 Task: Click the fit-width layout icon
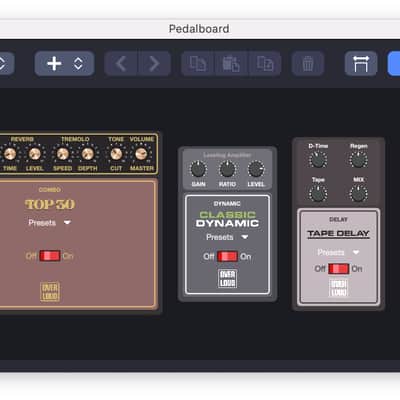[x=361, y=63]
